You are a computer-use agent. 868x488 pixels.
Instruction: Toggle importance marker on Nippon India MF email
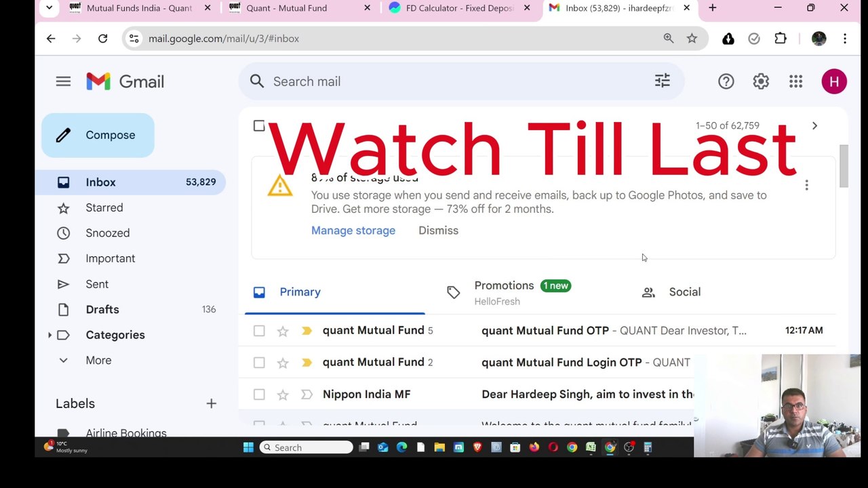pos(307,394)
